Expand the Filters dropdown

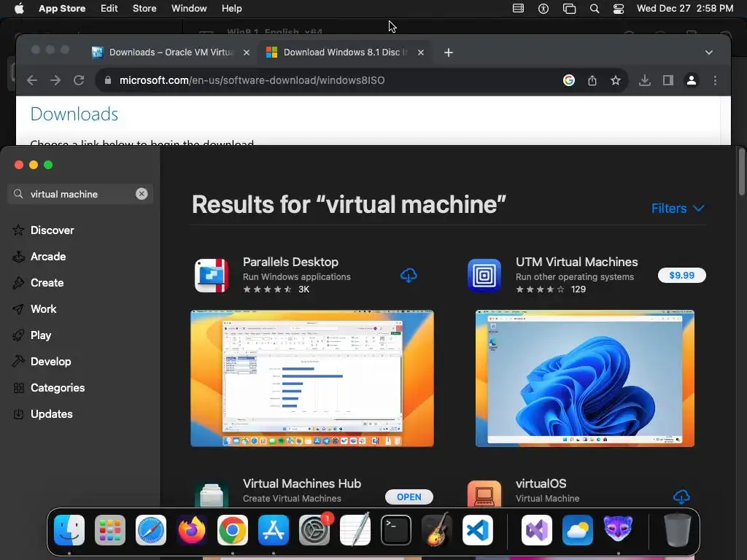click(678, 208)
